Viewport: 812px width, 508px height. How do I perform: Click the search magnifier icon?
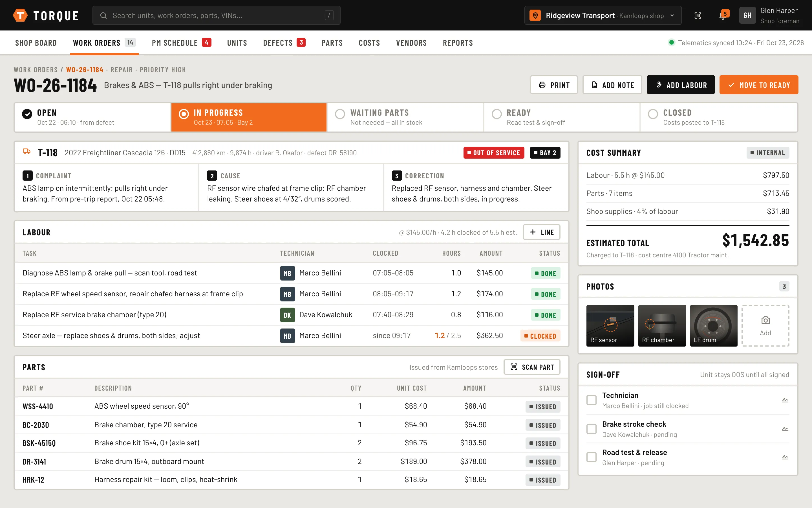(x=103, y=16)
